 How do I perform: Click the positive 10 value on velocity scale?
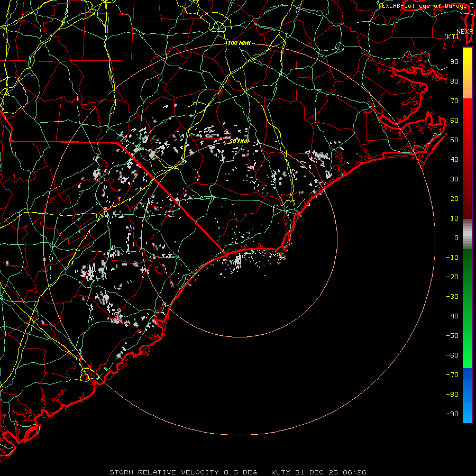pyautogui.click(x=454, y=218)
